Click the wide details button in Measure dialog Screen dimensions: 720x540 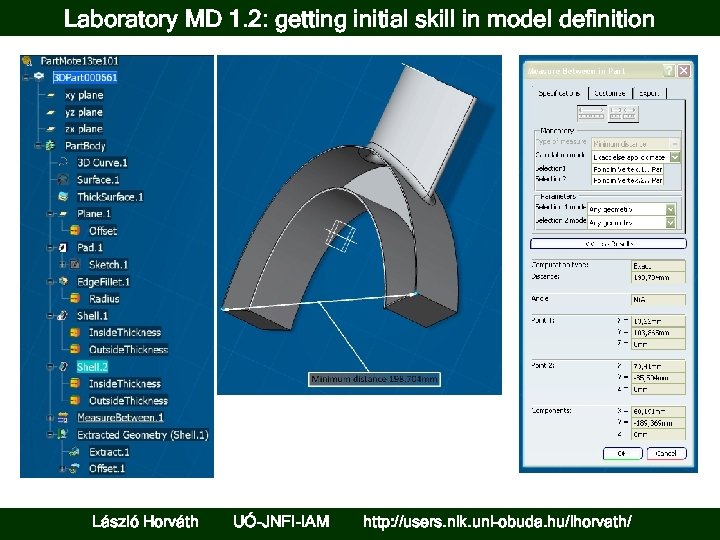tap(608, 244)
